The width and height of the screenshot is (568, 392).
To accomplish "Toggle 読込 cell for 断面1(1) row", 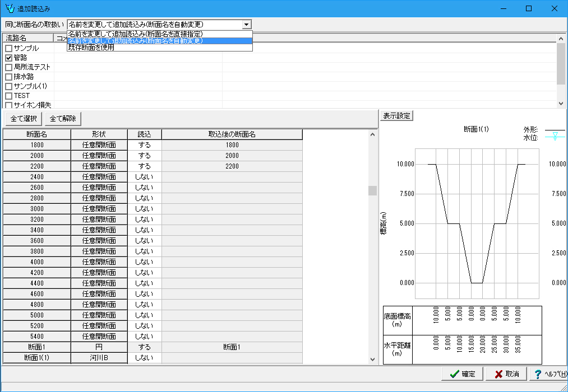I will [144, 358].
